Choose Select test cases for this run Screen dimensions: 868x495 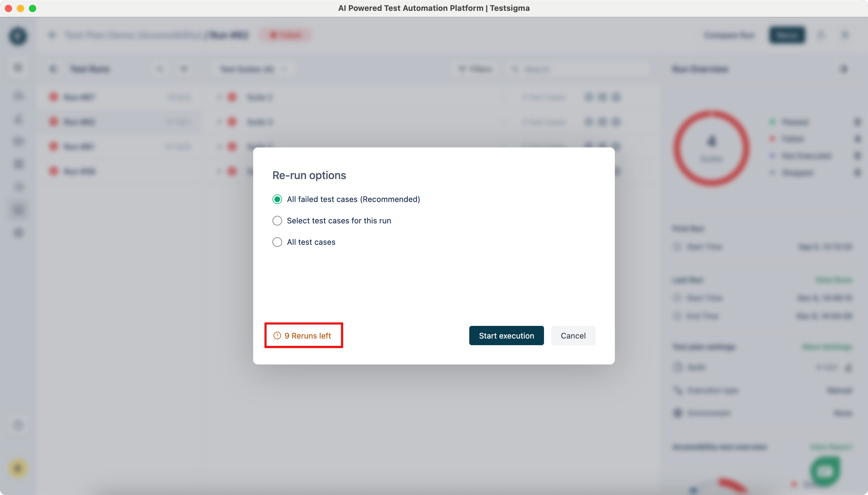coord(277,221)
